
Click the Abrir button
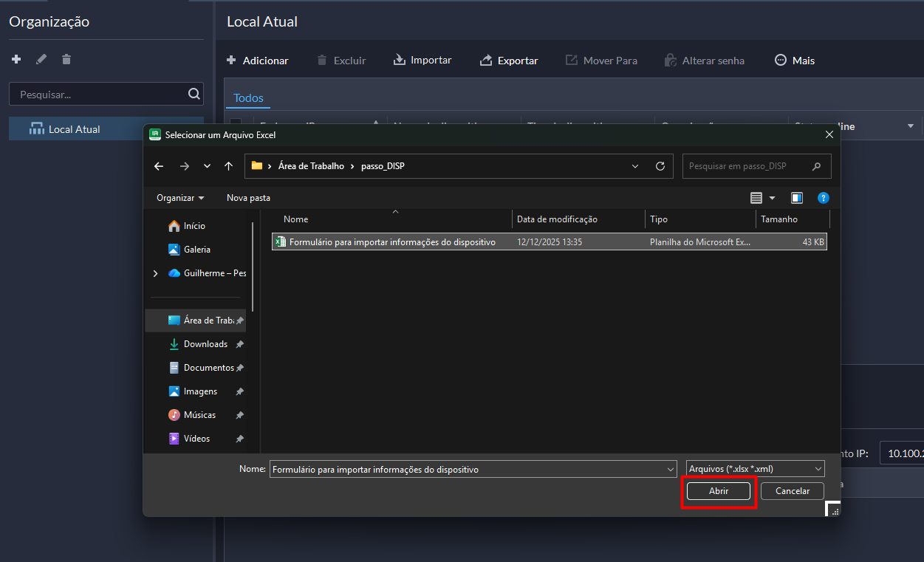point(719,491)
